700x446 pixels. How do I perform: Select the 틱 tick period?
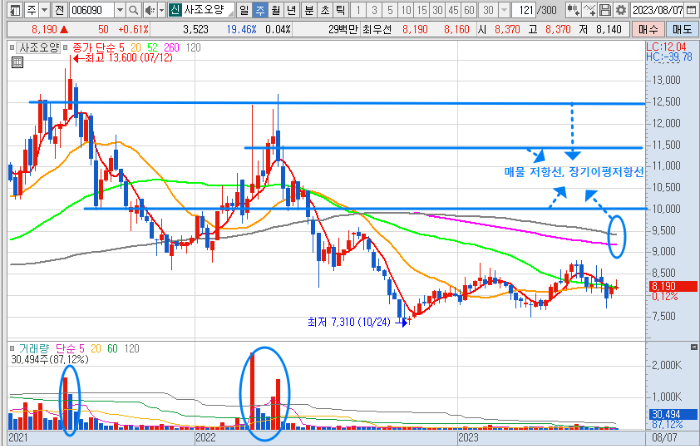click(340, 10)
